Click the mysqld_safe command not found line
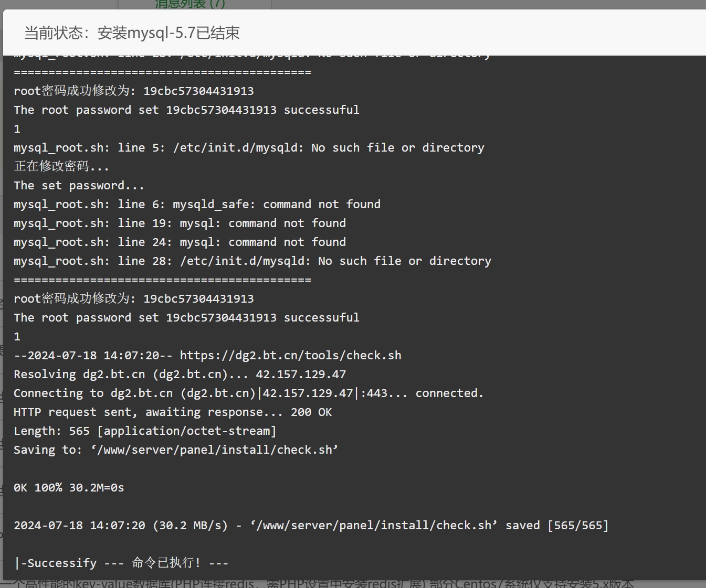The image size is (706, 588). click(x=197, y=205)
